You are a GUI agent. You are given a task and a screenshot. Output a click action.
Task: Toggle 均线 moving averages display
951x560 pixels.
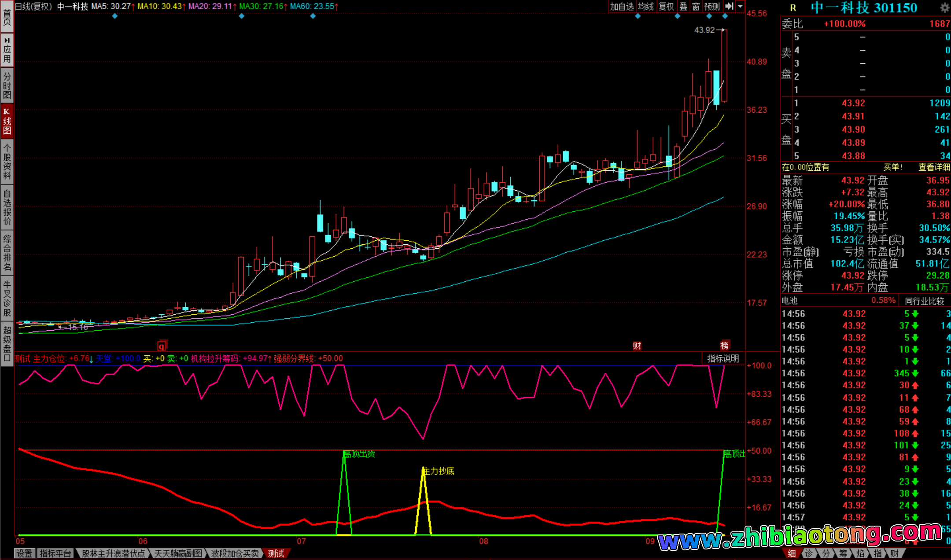point(645,6)
